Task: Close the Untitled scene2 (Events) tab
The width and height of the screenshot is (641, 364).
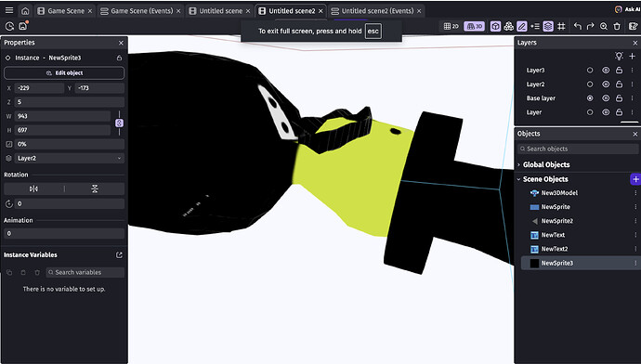Action: (419, 11)
